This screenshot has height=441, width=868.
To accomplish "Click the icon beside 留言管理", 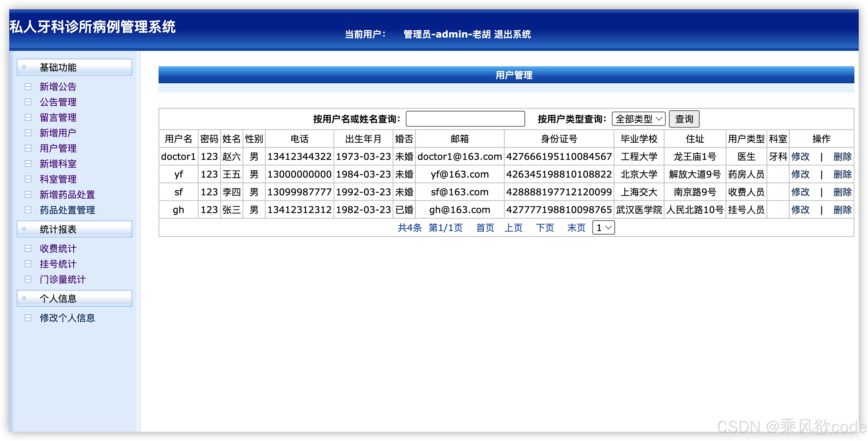I will [28, 118].
